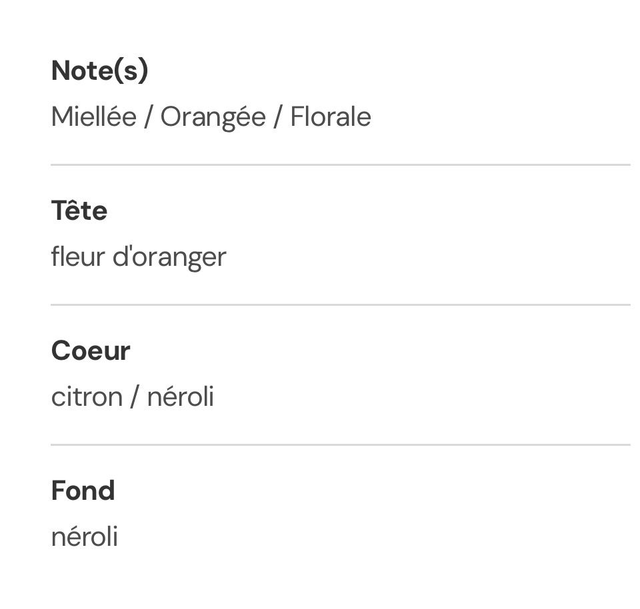Screen dimensions: 640x609
Task: Click the divider line below fleur d'oranger
Action: point(340,305)
